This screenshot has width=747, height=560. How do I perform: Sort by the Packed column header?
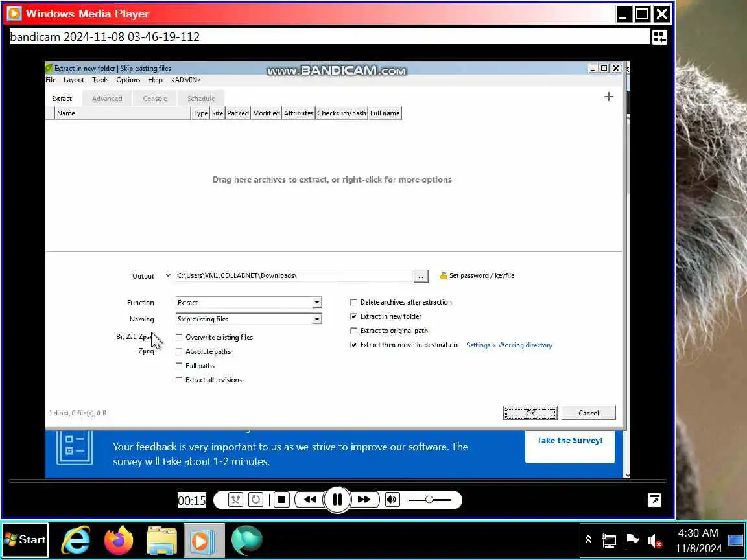tap(238, 113)
